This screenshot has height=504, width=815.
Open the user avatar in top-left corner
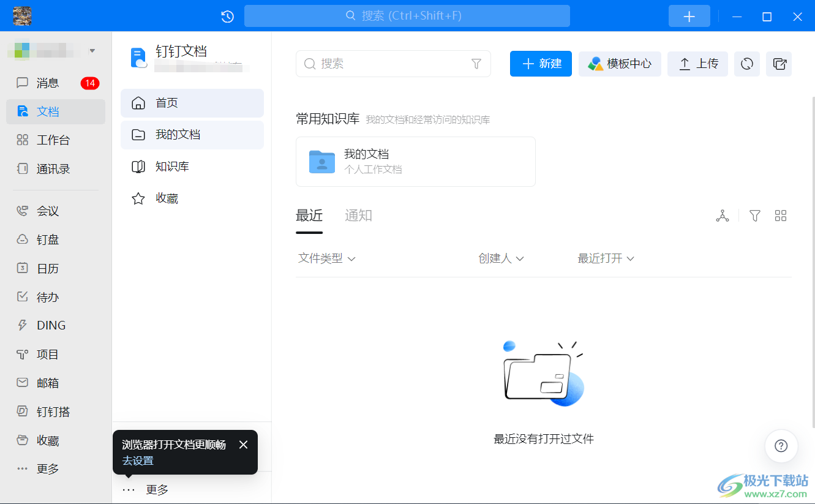(x=23, y=16)
